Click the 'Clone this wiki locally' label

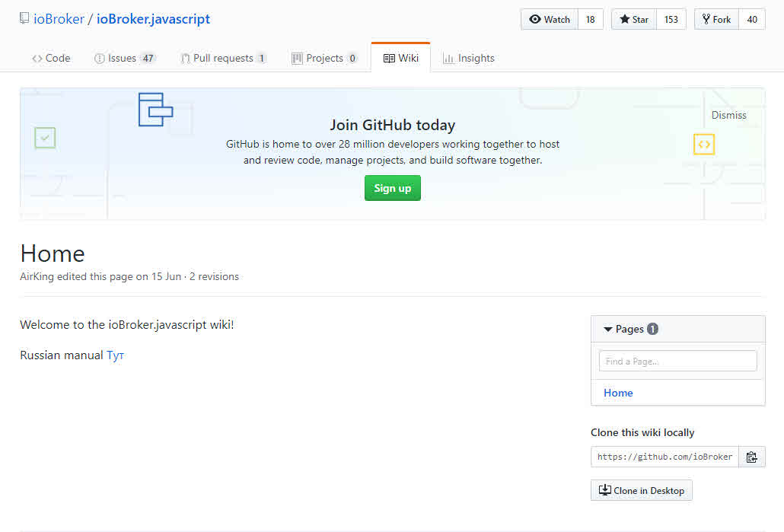642,432
